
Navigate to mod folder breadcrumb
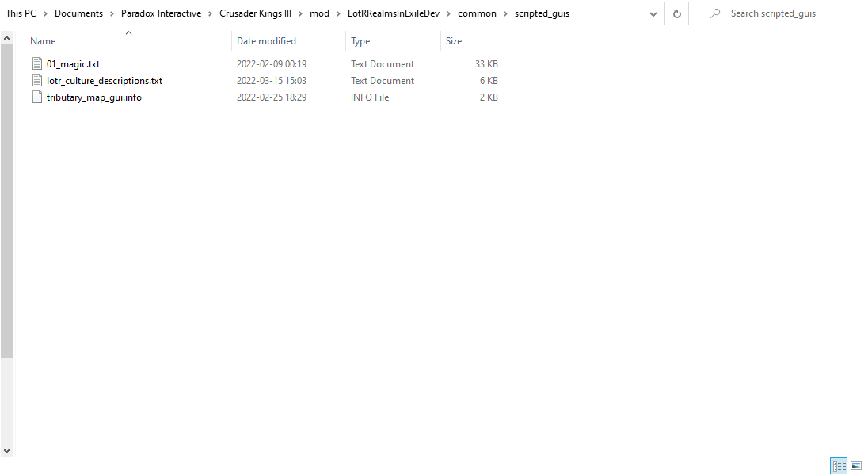[x=319, y=13]
